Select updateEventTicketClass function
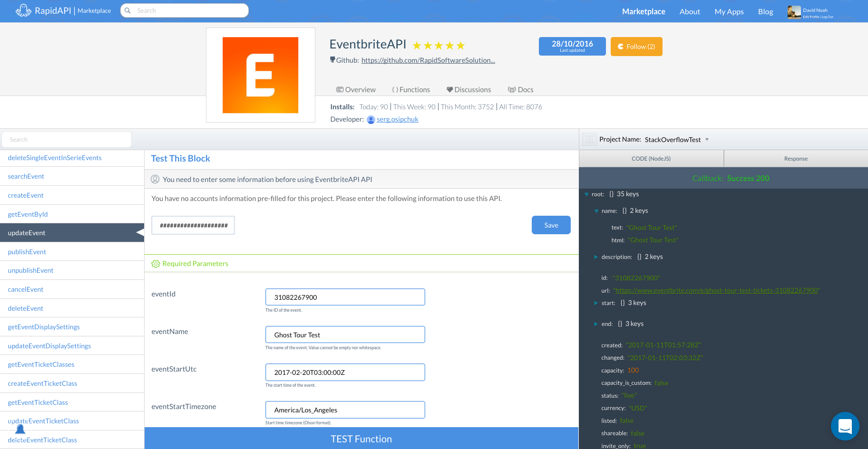868x449 pixels. tap(72, 421)
